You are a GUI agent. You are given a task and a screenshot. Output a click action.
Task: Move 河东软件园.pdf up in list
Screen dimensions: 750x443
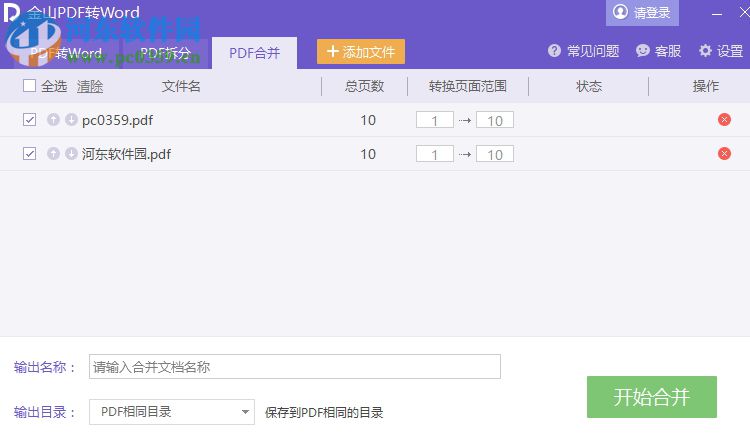point(53,154)
